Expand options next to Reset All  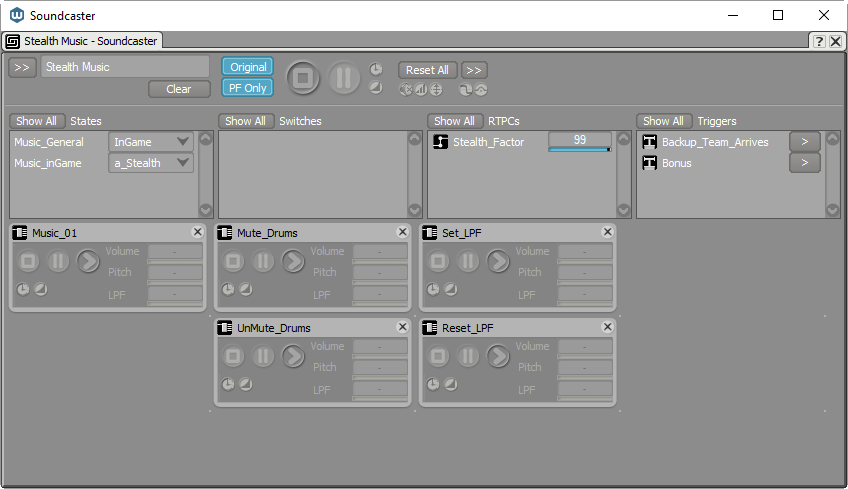[474, 70]
